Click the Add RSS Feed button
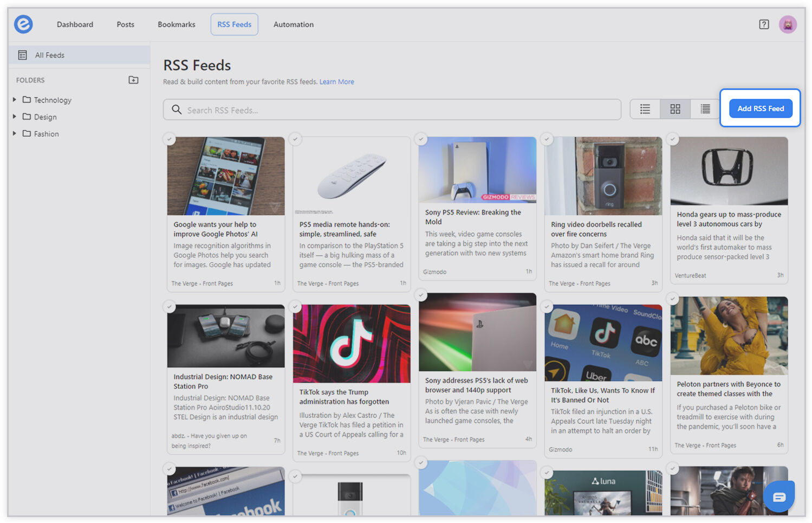Image resolution: width=812 pixels, height=523 pixels. click(761, 108)
